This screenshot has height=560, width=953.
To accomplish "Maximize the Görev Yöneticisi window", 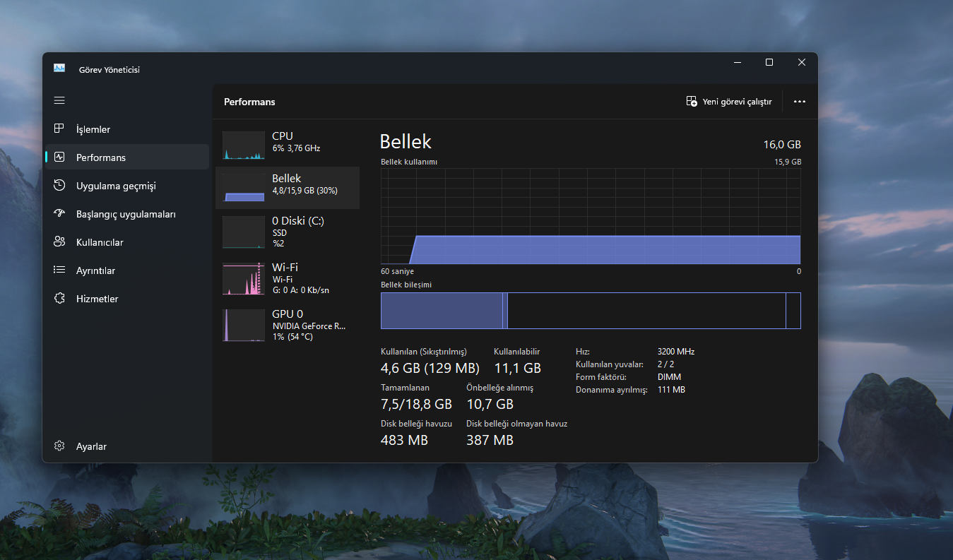I will (769, 62).
